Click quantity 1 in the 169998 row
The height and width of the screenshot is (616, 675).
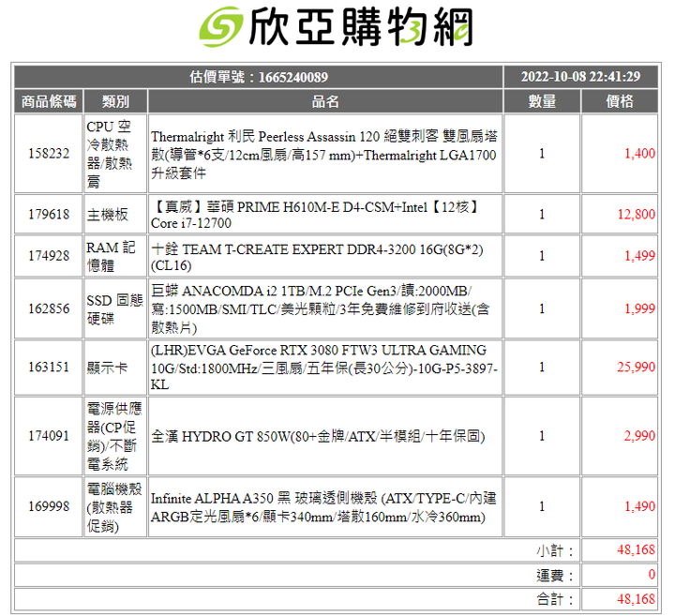point(542,506)
